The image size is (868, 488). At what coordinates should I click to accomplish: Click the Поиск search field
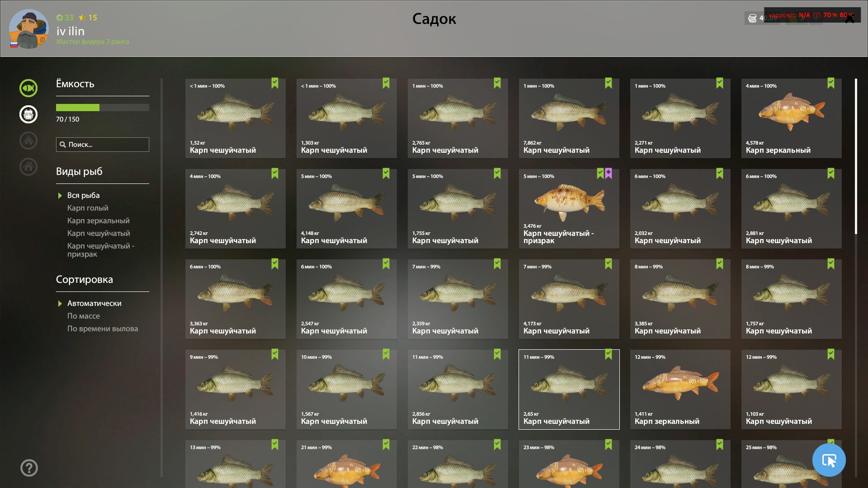[x=103, y=145]
